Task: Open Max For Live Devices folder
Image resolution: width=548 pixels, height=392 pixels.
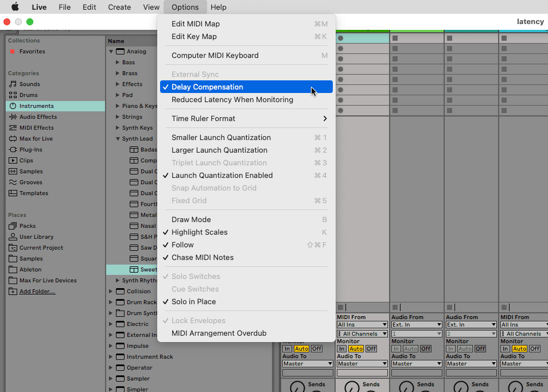Action: coord(48,281)
